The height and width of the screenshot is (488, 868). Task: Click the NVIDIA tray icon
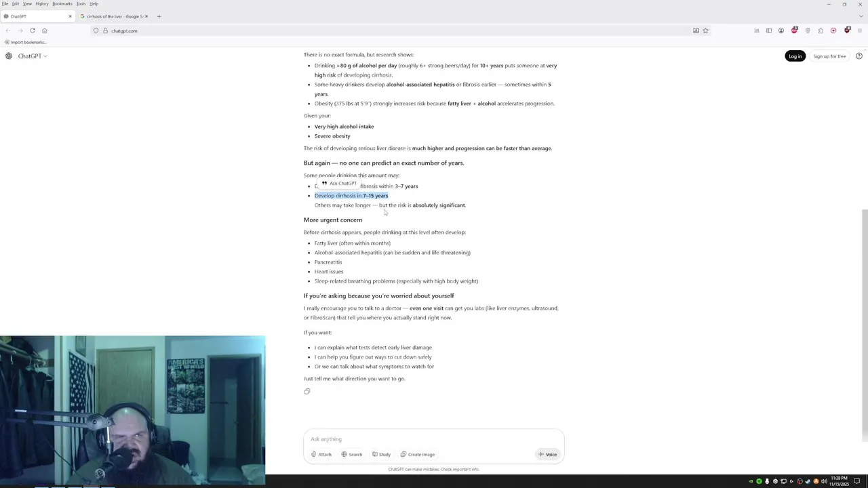point(751,481)
